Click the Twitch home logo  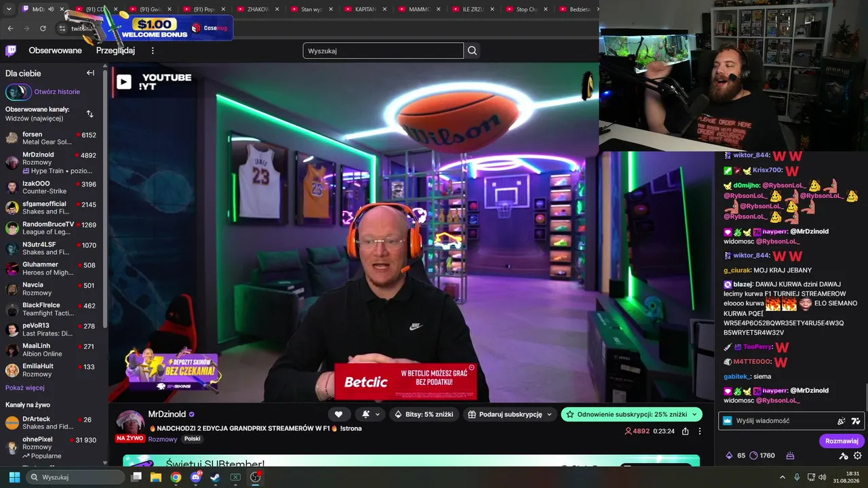pyautogui.click(x=12, y=51)
